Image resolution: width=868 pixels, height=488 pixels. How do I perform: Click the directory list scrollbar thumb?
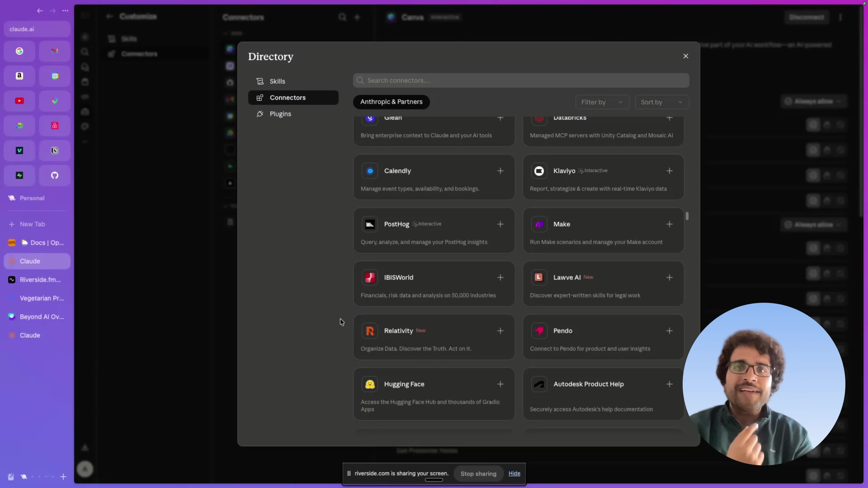click(687, 216)
